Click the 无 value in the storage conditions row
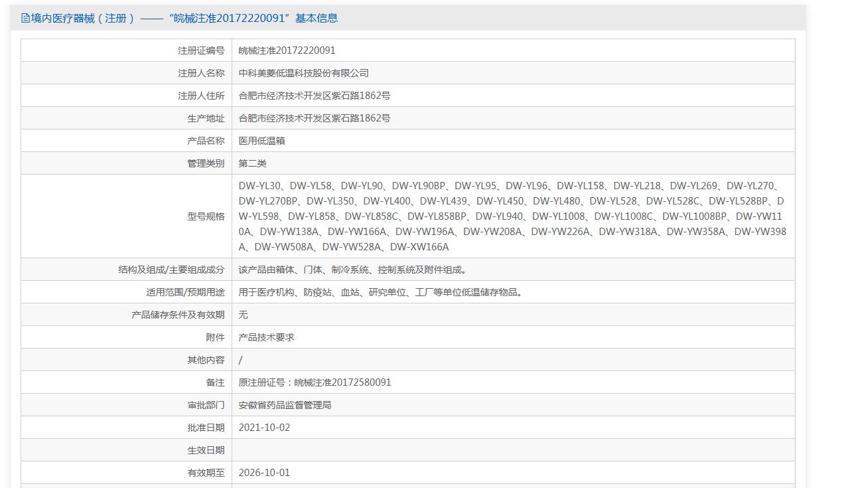The image size is (868, 488). click(244, 315)
